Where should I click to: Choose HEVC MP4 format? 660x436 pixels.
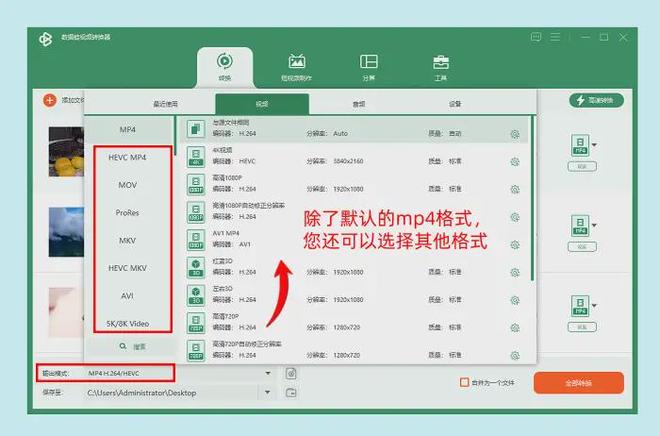tap(127, 157)
